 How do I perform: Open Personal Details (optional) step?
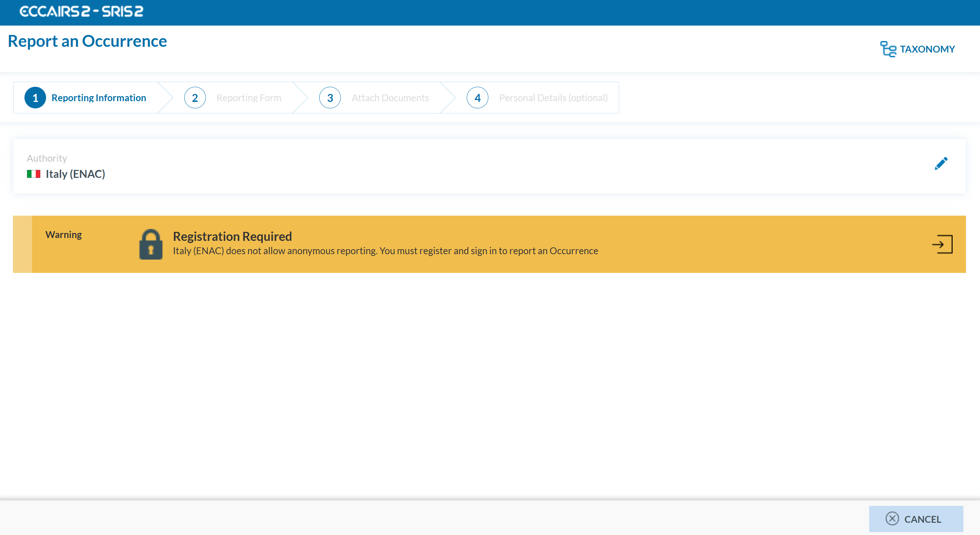pyautogui.click(x=553, y=98)
